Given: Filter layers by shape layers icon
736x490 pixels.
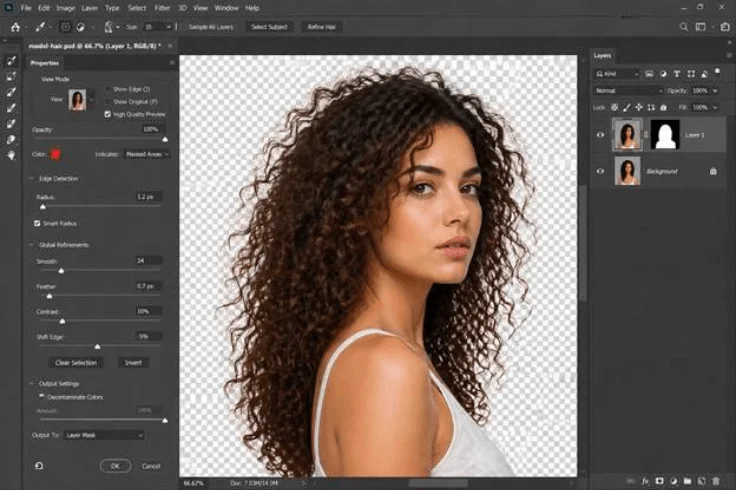Looking at the screenshot, I should tap(691, 74).
